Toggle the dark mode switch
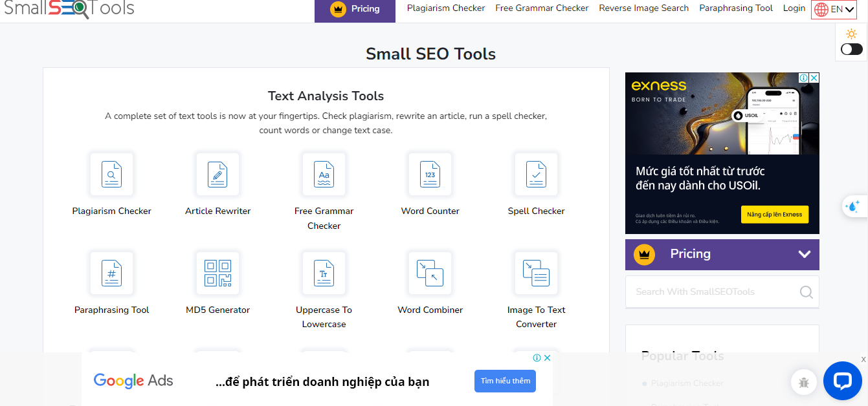This screenshot has width=868, height=406. click(x=852, y=49)
